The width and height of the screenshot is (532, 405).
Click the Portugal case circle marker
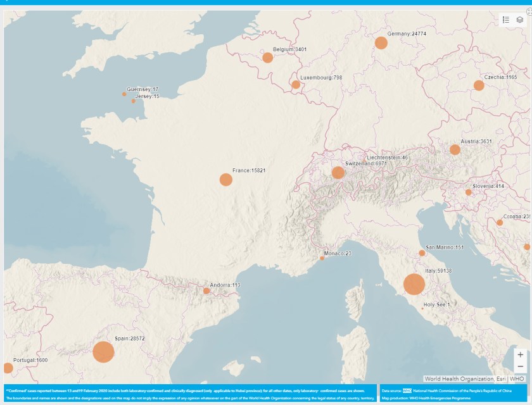pyautogui.click(x=8, y=368)
